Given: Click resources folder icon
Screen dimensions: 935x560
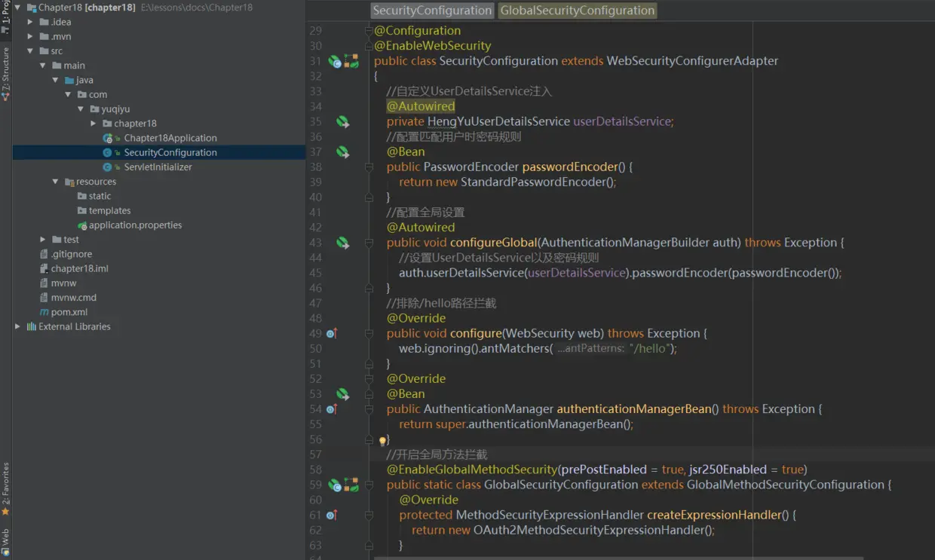Looking at the screenshot, I should pos(69,182).
